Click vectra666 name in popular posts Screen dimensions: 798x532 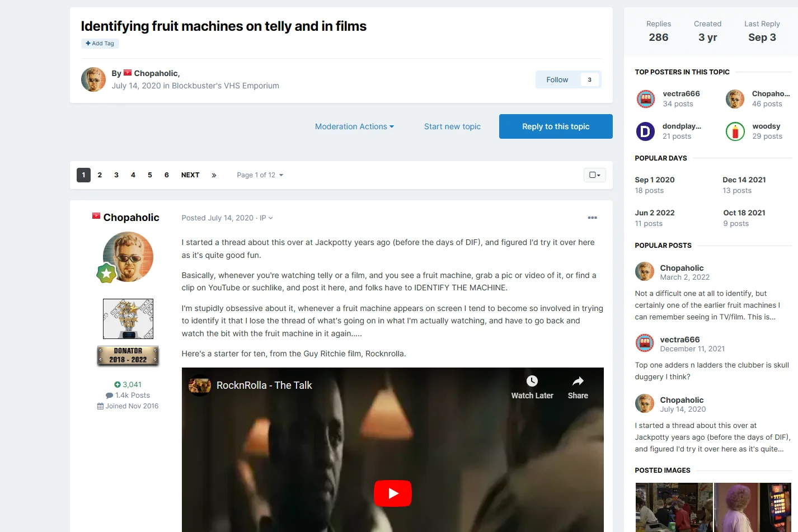pyautogui.click(x=680, y=340)
